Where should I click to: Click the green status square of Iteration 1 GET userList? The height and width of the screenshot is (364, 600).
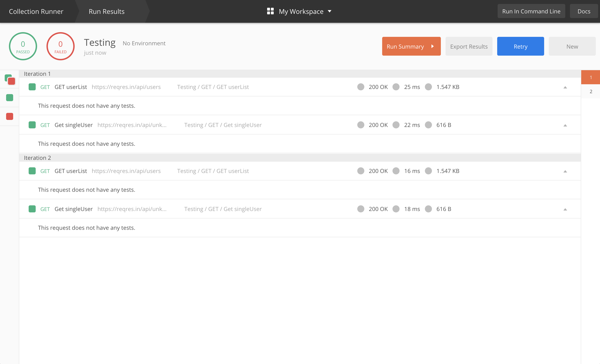point(32,87)
